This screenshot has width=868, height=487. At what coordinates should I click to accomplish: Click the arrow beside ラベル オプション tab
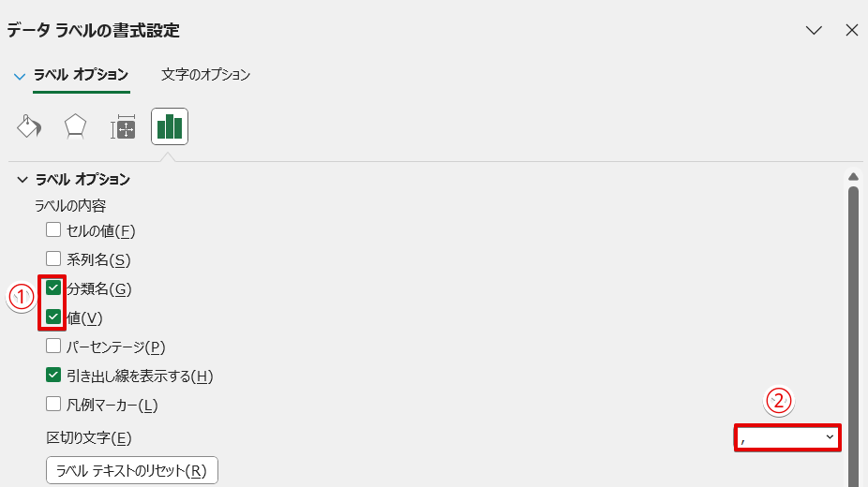20,76
